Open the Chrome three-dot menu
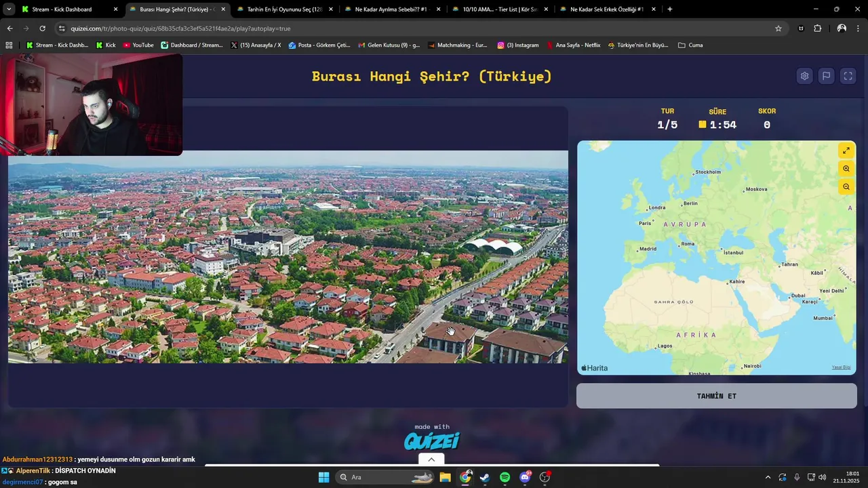The width and height of the screenshot is (868, 488). point(859,28)
